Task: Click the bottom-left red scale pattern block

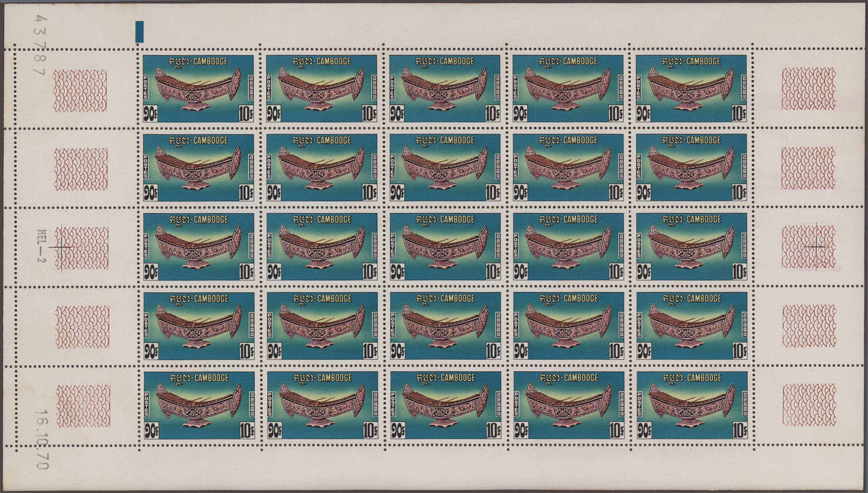Action: pos(83,406)
